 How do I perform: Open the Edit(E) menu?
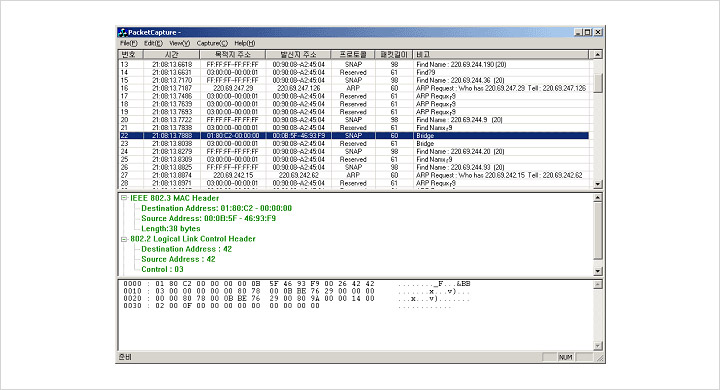(153, 43)
